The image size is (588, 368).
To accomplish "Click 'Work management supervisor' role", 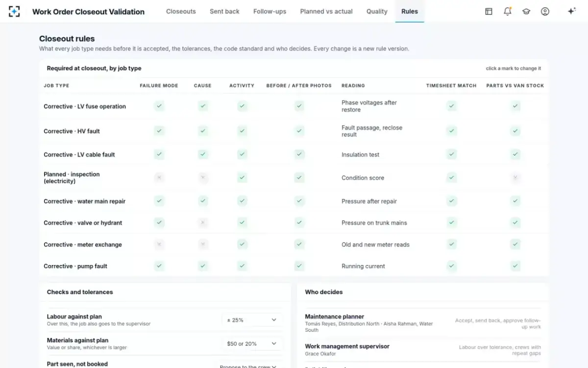I will coord(347,346).
